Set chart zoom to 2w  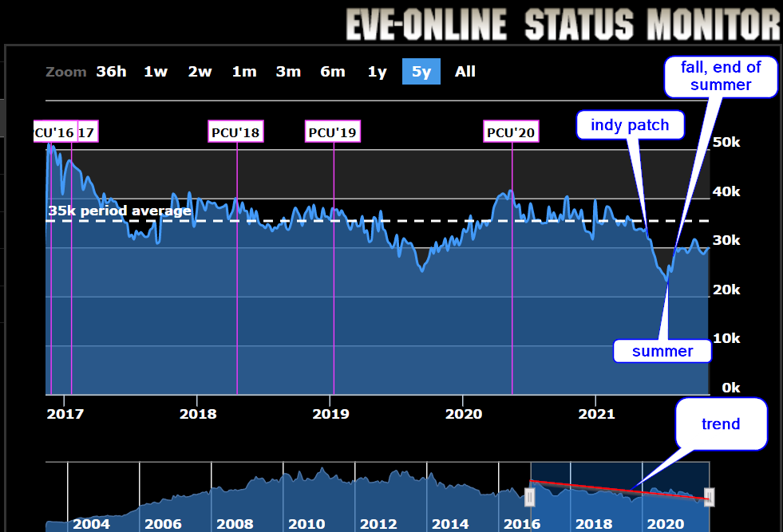(x=200, y=71)
